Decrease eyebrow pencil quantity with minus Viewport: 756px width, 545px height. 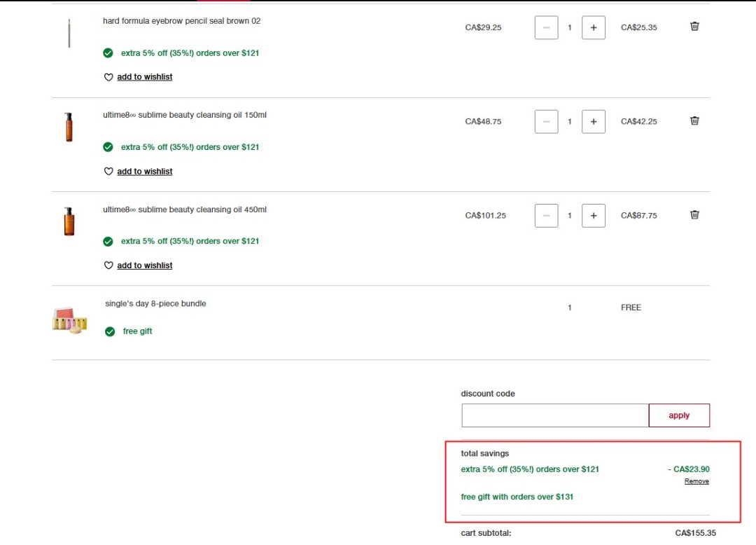coord(546,28)
